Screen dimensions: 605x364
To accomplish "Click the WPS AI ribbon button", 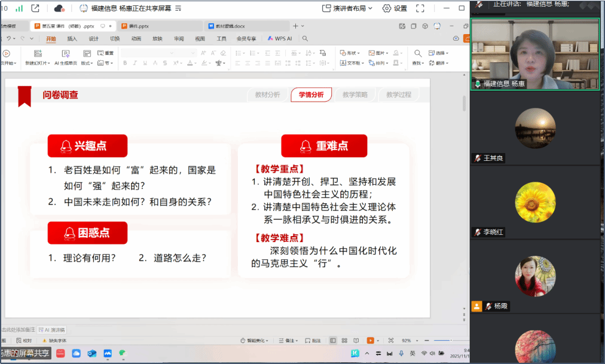I will click(x=280, y=39).
